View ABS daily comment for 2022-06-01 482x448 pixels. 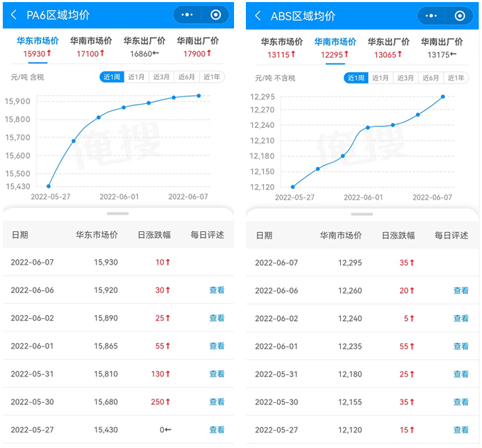461,346
